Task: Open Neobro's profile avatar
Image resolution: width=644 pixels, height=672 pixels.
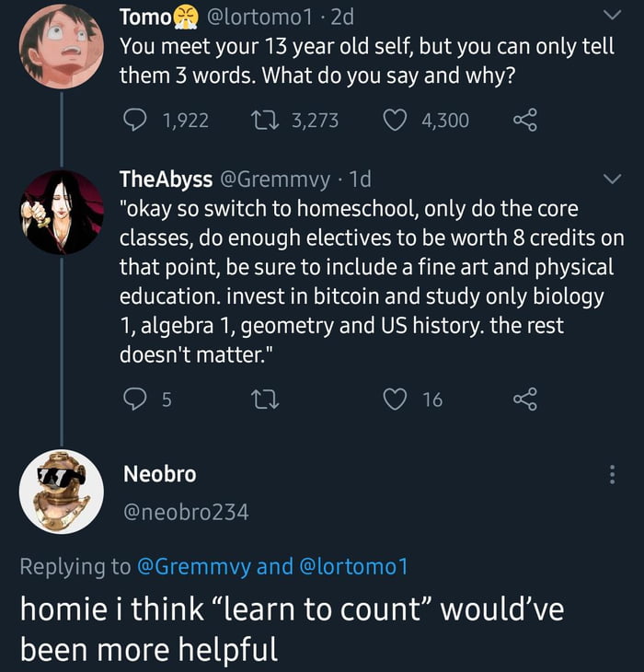Action: coord(61,492)
